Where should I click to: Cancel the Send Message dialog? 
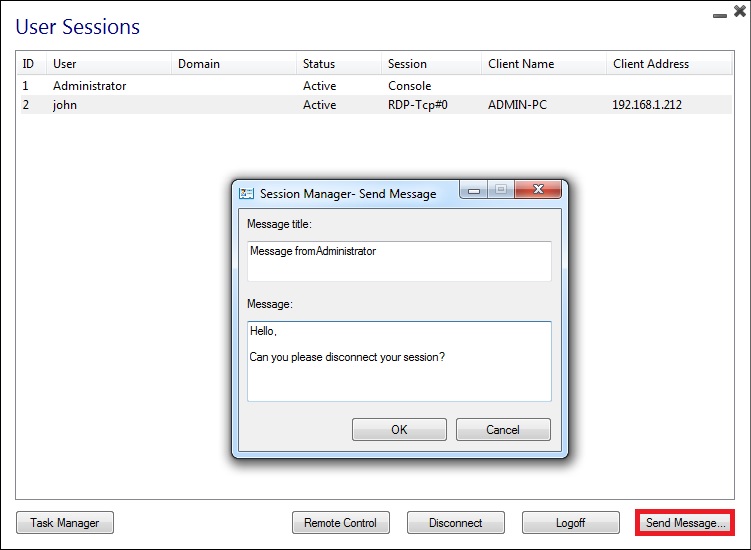coord(503,430)
